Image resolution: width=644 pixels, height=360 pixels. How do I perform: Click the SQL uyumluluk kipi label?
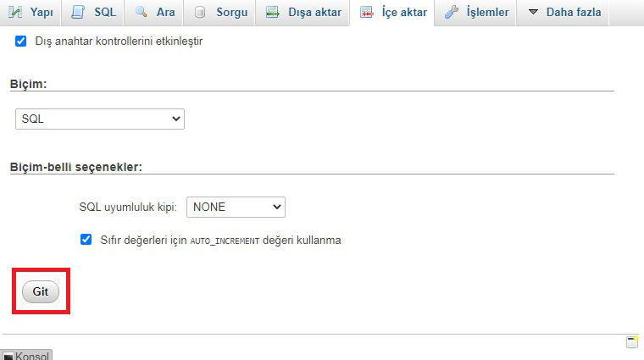tap(128, 207)
